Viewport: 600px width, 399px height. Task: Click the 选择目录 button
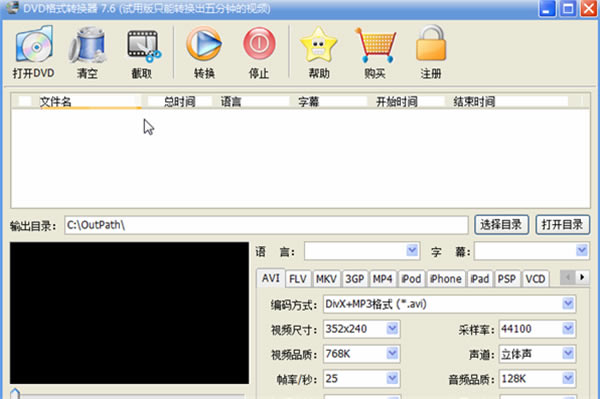(x=501, y=225)
